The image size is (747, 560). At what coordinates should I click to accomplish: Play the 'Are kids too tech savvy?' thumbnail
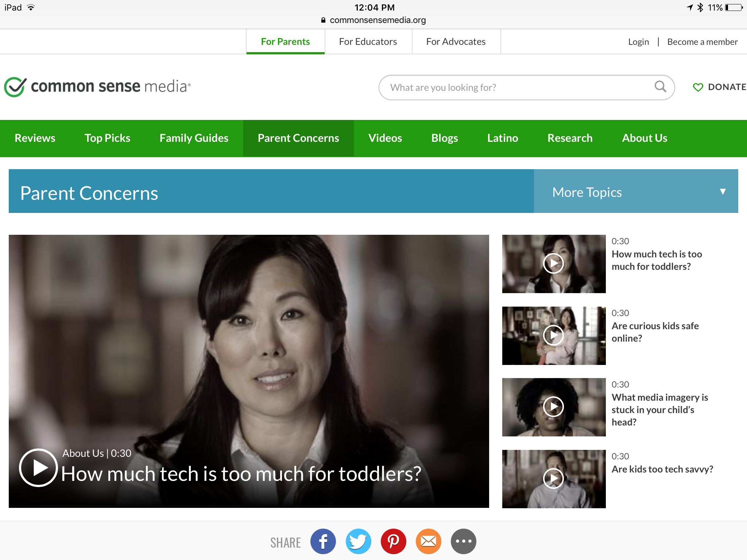[553, 478]
